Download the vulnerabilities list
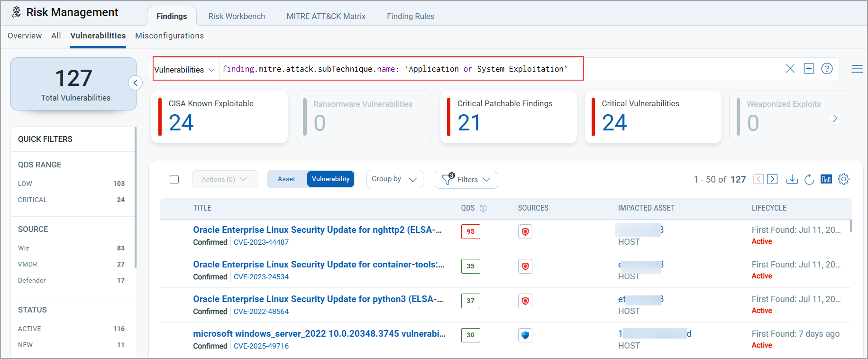868x359 pixels. [792, 179]
